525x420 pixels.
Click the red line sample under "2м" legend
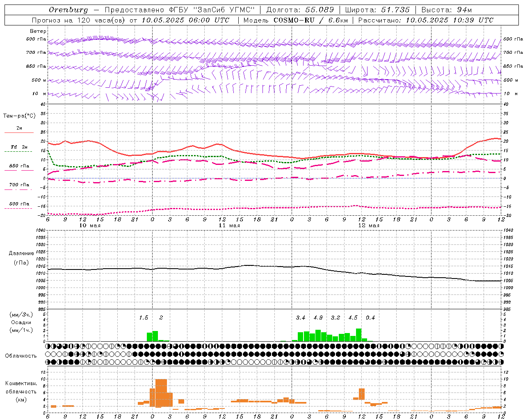point(19,133)
